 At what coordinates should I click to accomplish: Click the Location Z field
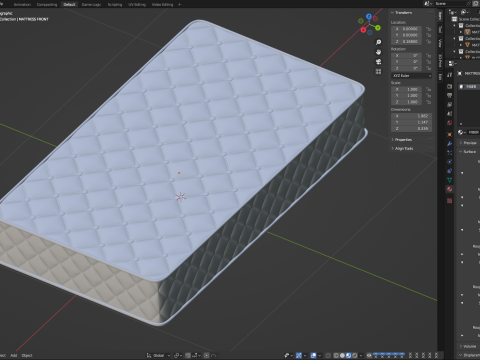point(406,42)
